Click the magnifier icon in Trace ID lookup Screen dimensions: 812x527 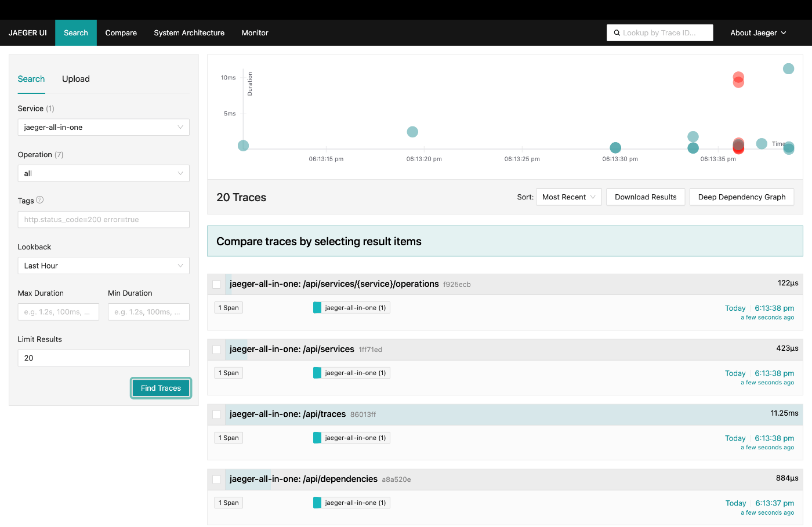point(617,33)
